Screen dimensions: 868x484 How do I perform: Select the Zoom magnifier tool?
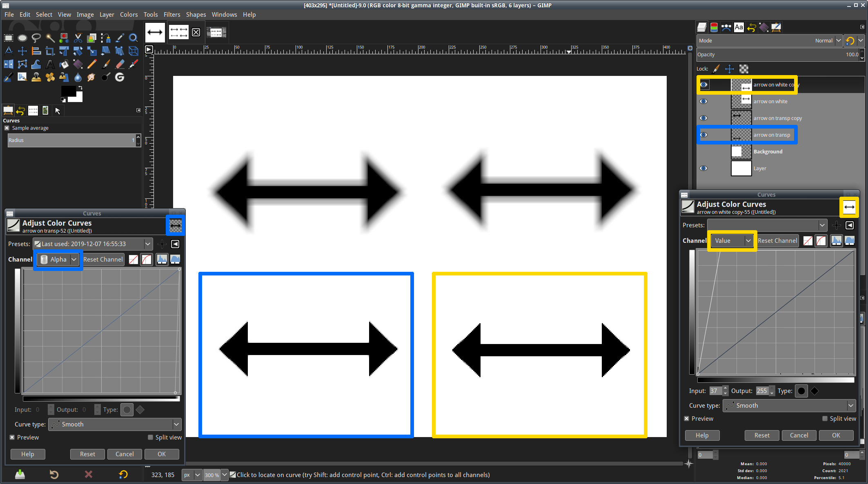pyautogui.click(x=133, y=38)
